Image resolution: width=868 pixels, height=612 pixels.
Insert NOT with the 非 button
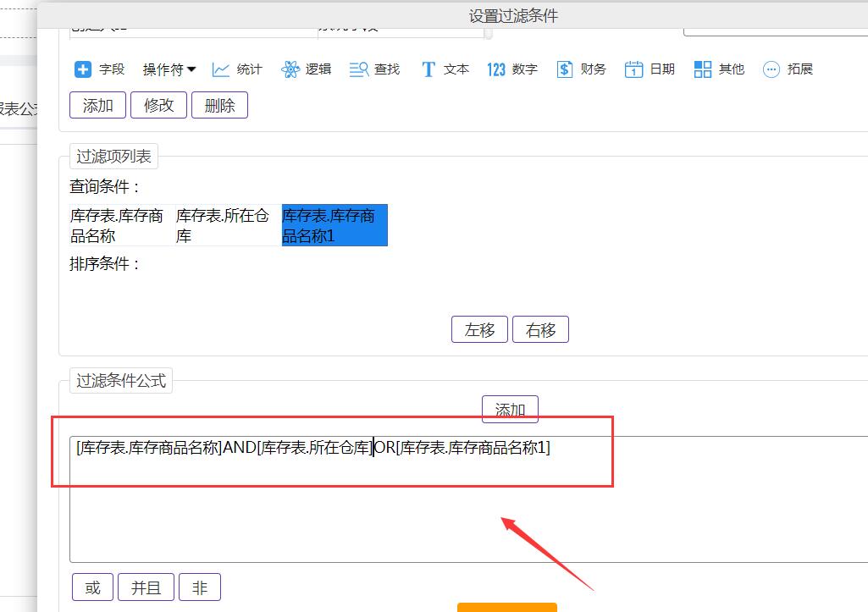point(200,587)
